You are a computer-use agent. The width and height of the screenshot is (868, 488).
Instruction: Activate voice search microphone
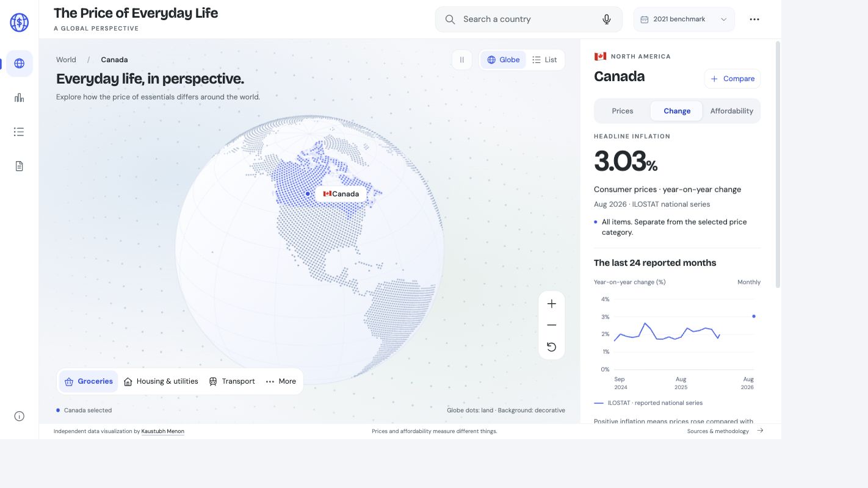607,20
